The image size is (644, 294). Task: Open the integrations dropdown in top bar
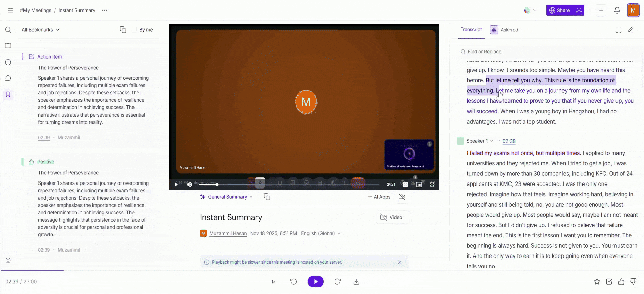point(530,10)
